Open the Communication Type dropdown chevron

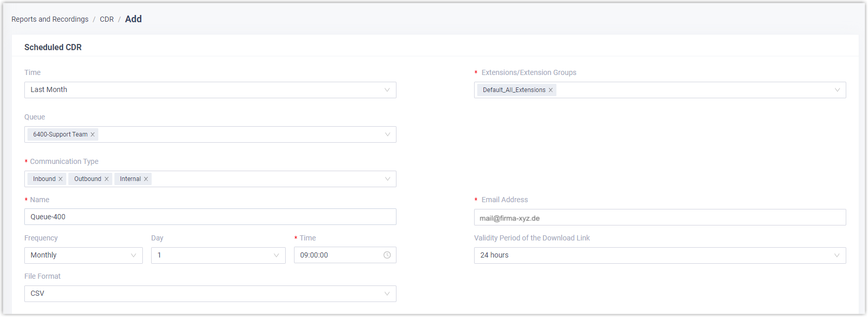tap(387, 179)
